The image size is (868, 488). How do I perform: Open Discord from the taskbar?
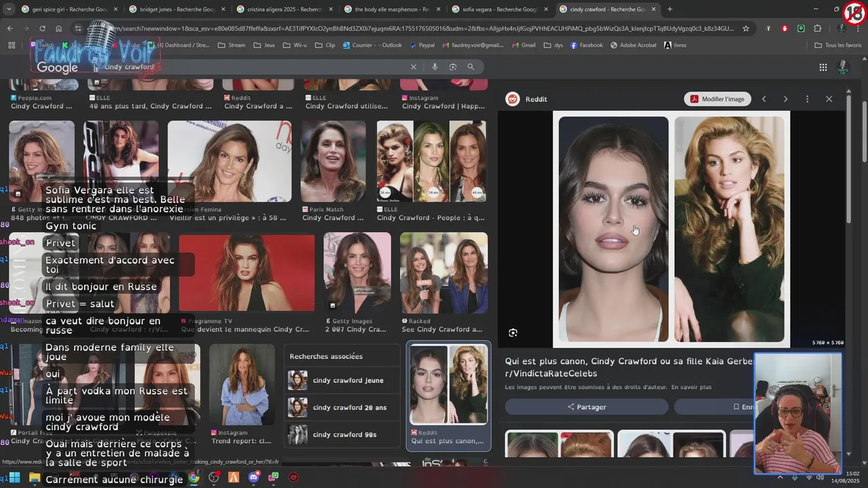pos(254,477)
